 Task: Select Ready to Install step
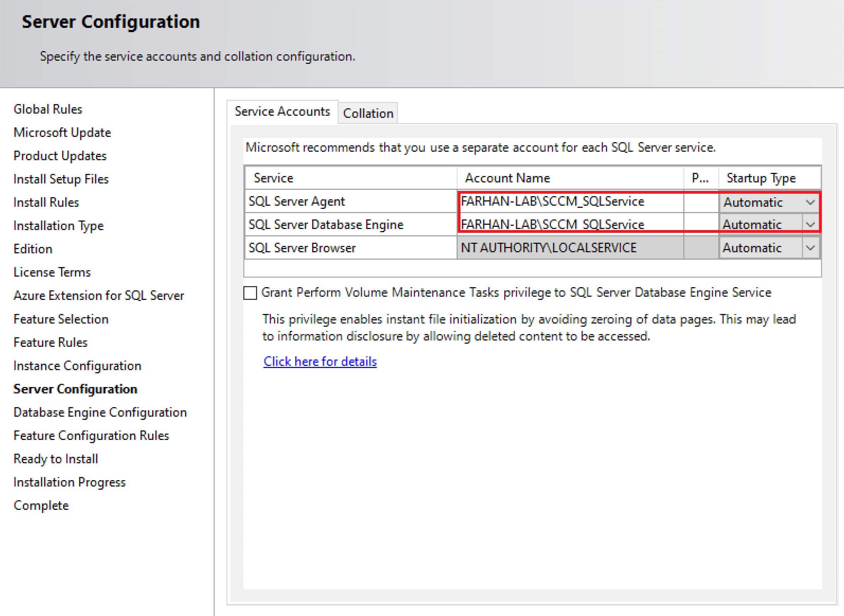55,459
